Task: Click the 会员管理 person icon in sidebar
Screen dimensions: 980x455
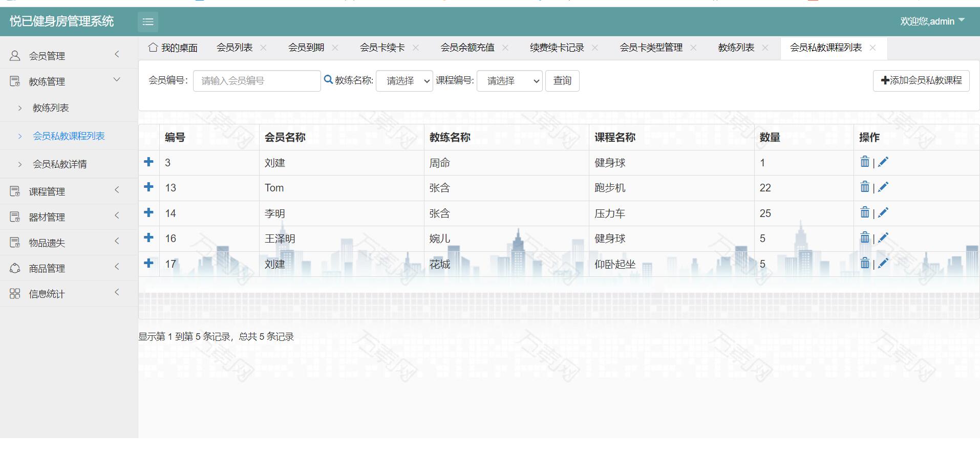Action: point(15,55)
